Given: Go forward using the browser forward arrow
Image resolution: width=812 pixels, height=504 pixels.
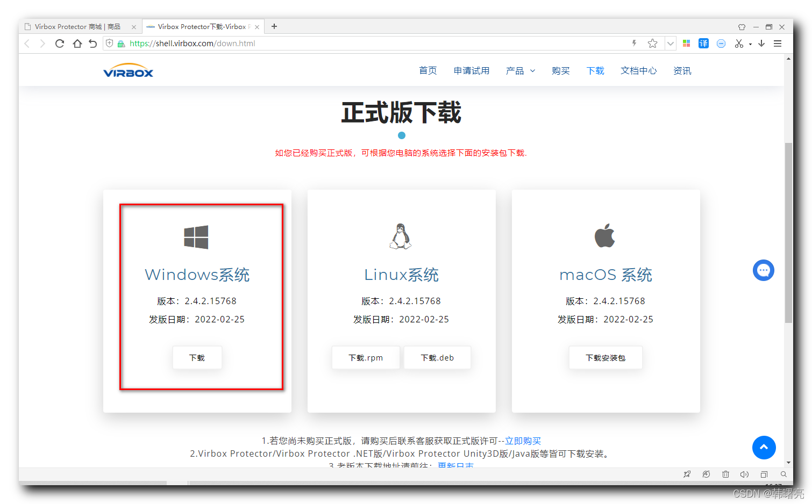Looking at the screenshot, I should tap(42, 44).
